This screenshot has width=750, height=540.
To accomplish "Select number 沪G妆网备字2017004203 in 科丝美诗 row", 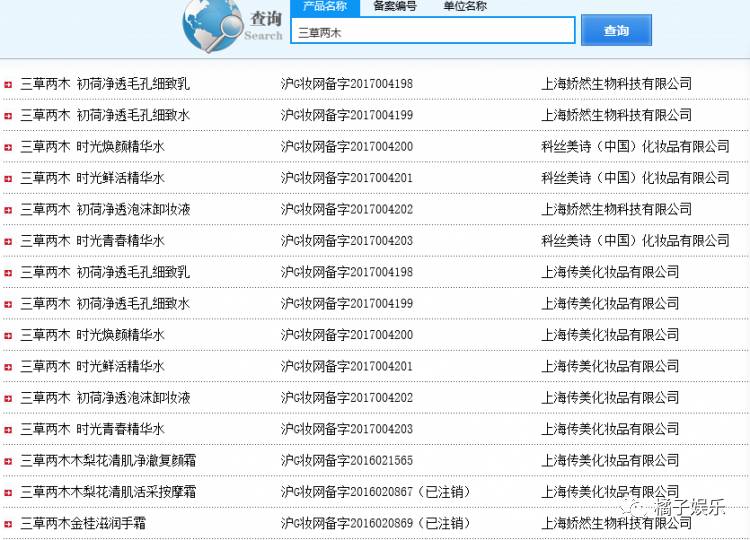I will (347, 241).
